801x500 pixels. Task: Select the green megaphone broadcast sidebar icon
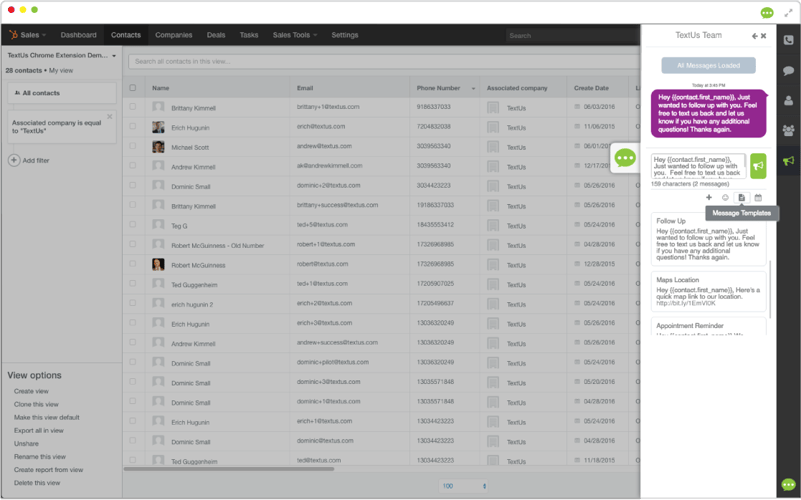[788, 161]
